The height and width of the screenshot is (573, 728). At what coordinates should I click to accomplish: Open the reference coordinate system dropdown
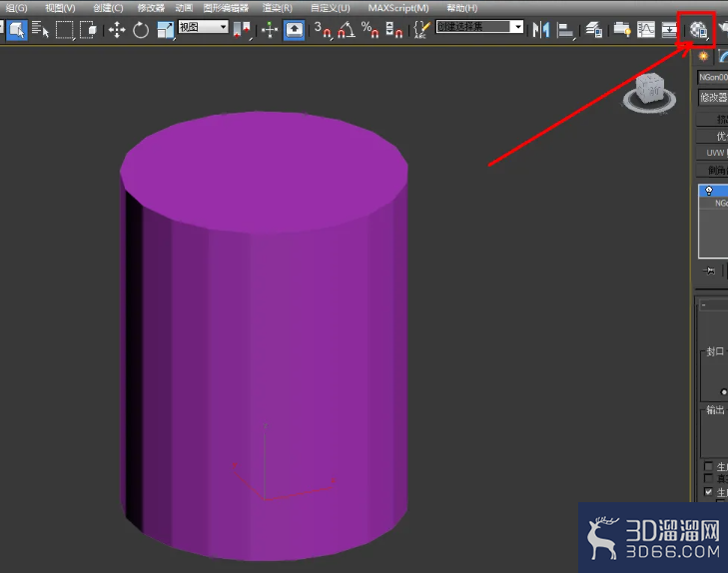204,27
